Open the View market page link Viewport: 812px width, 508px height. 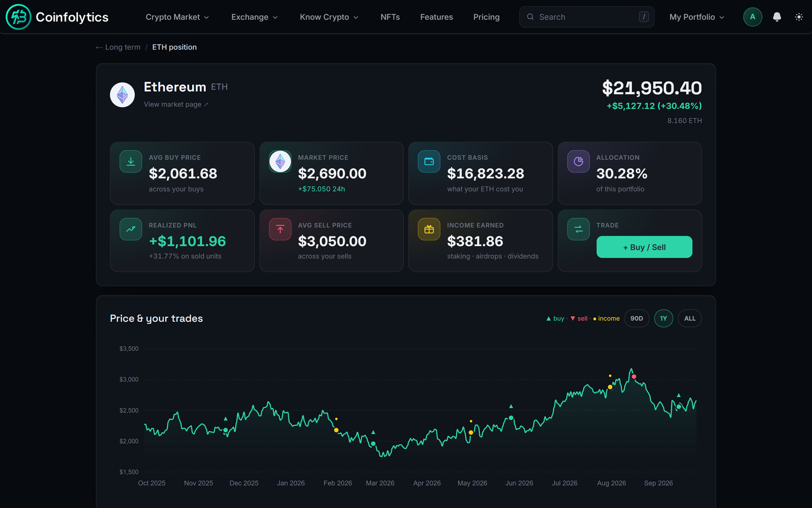click(176, 104)
